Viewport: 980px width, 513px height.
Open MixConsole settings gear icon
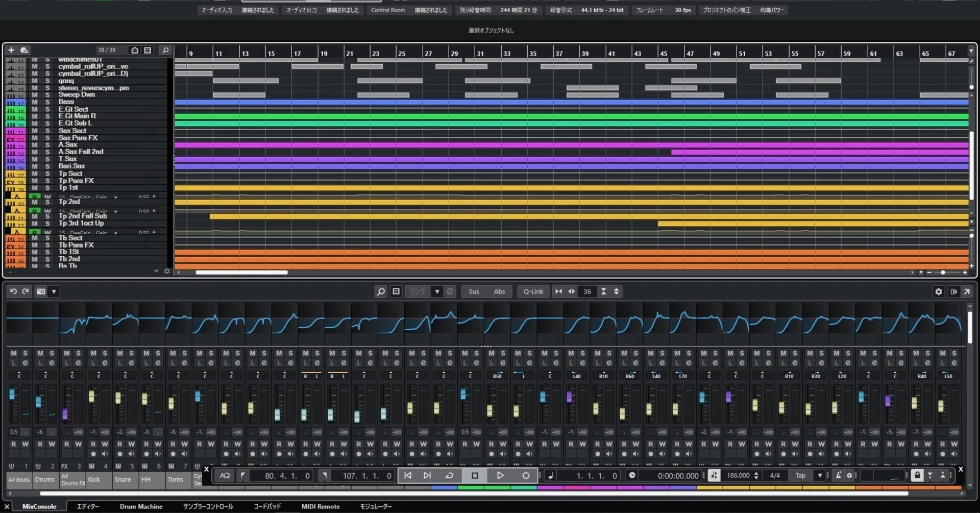click(x=938, y=291)
